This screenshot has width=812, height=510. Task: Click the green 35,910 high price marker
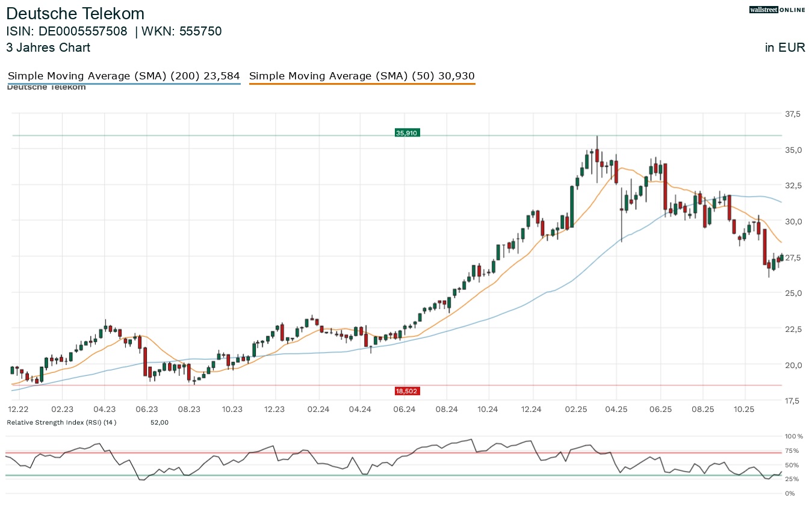pyautogui.click(x=407, y=133)
